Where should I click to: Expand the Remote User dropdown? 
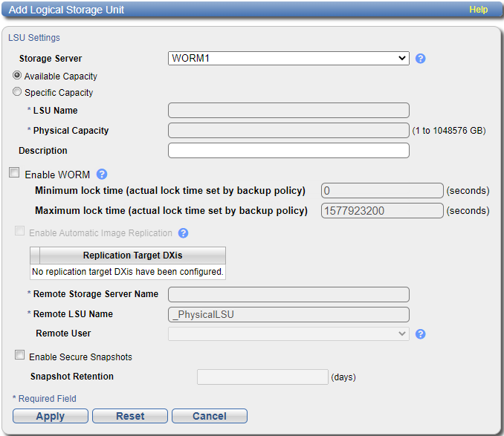coord(288,334)
